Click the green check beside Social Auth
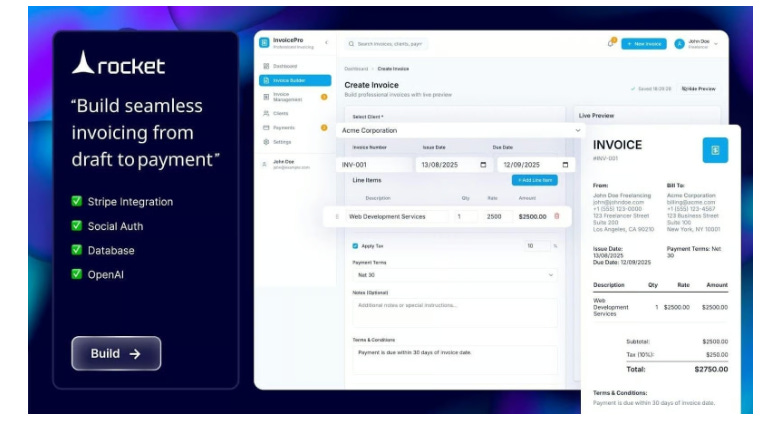 [77, 225]
